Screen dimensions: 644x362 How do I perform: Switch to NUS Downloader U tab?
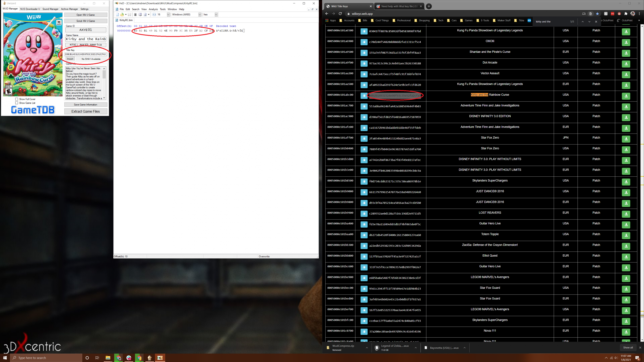(30, 9)
